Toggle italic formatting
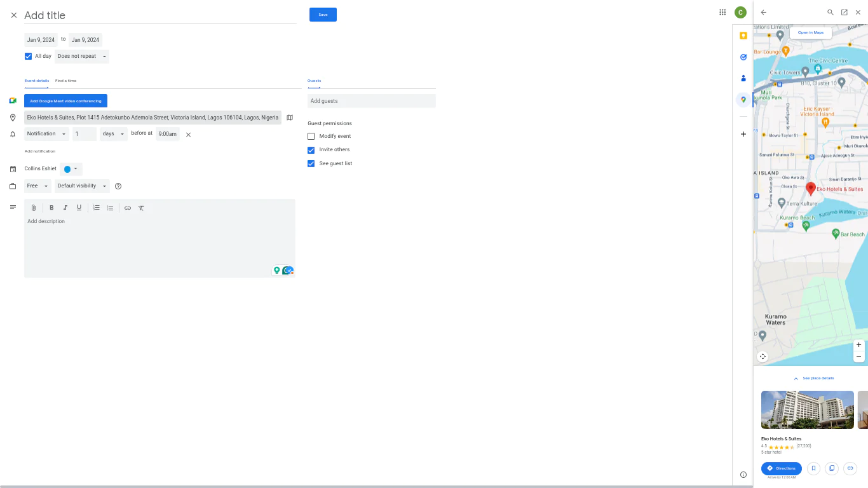 (65, 208)
